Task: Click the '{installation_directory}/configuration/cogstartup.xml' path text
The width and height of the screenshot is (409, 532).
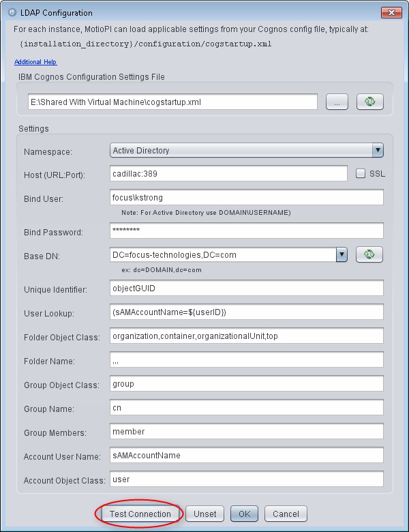Action: 146,44
